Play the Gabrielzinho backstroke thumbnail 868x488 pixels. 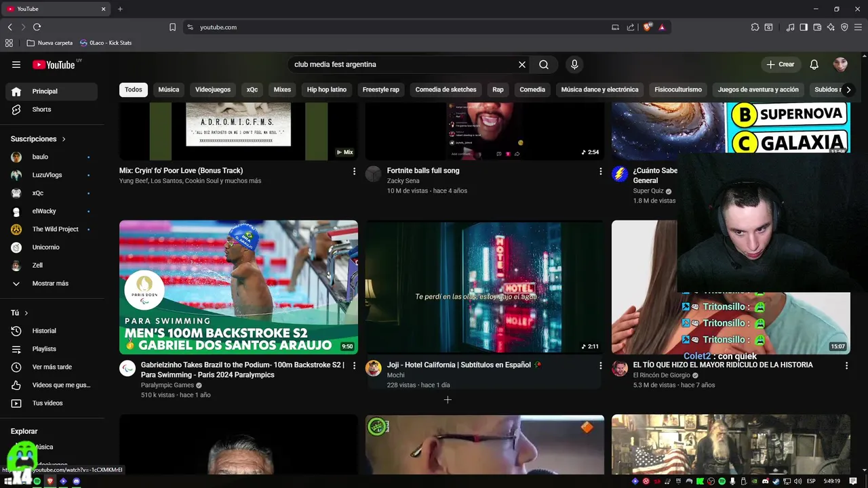coord(239,287)
